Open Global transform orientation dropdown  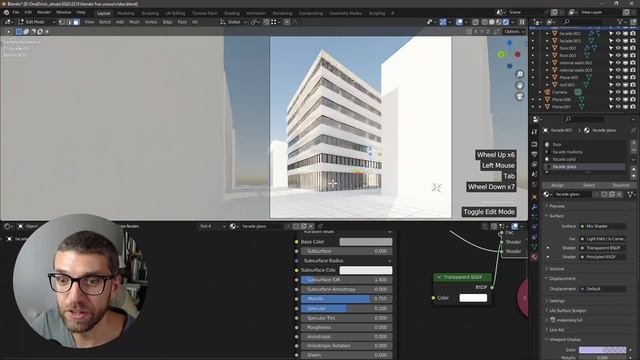[233, 22]
